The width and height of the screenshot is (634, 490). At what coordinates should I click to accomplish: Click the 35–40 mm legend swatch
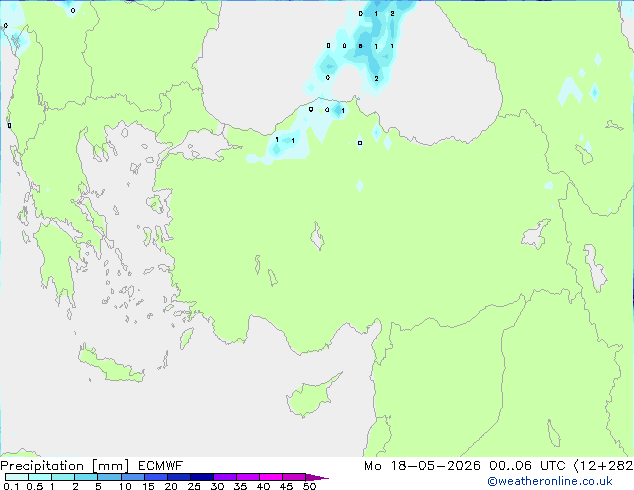[248, 477]
